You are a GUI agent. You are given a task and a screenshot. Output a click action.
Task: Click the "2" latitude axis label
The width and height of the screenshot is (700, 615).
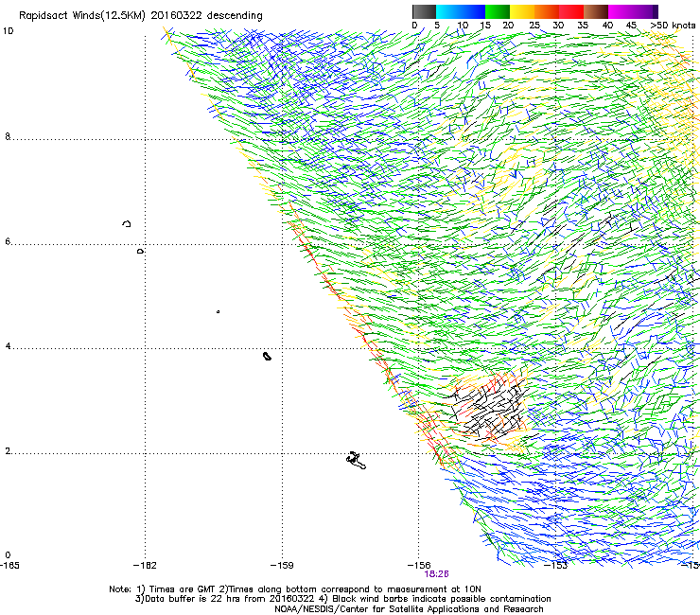pyautogui.click(x=8, y=451)
